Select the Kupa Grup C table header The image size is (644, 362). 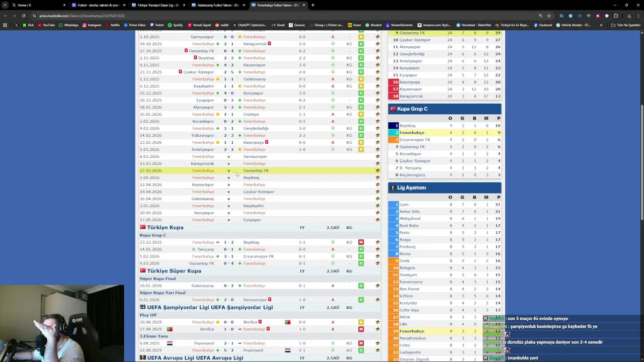(x=445, y=109)
